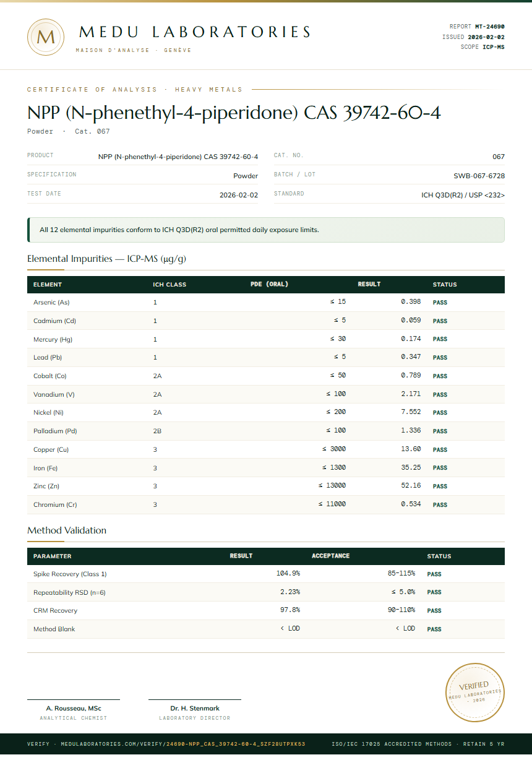Click the Medu Laboratories name in header

click(195, 32)
